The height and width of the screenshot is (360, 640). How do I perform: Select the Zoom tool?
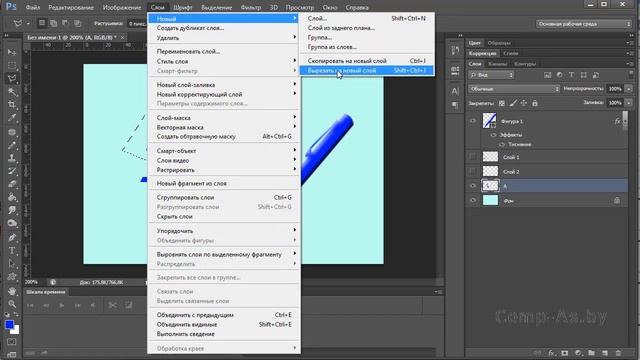[x=12, y=304]
